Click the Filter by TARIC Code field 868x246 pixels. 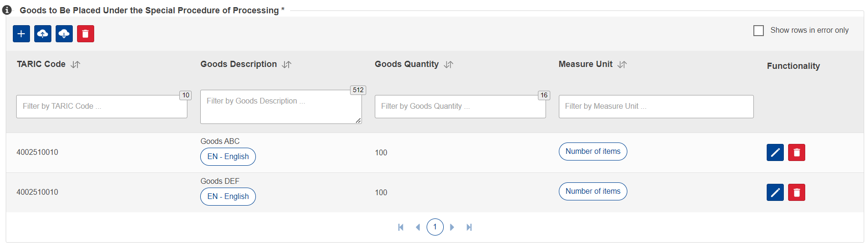coord(102,106)
